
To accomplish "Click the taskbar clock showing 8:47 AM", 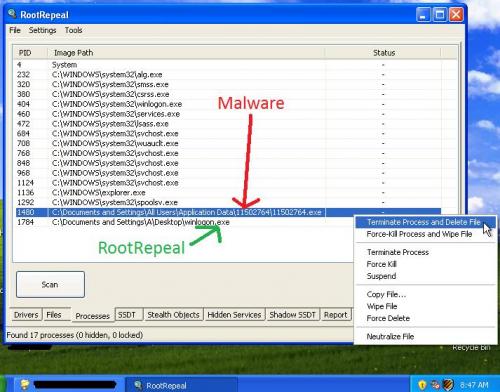I will 474,385.
